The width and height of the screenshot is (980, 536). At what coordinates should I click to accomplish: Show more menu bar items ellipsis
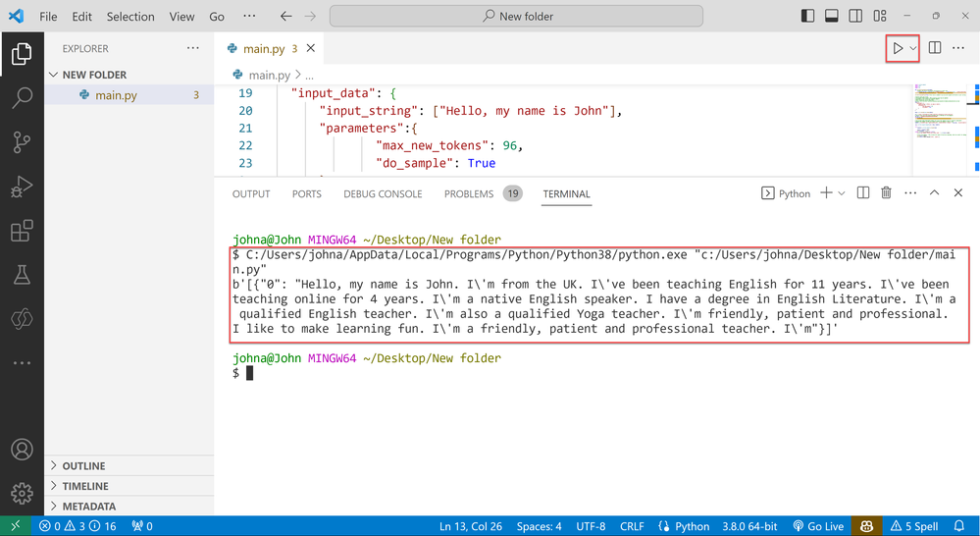coord(249,17)
